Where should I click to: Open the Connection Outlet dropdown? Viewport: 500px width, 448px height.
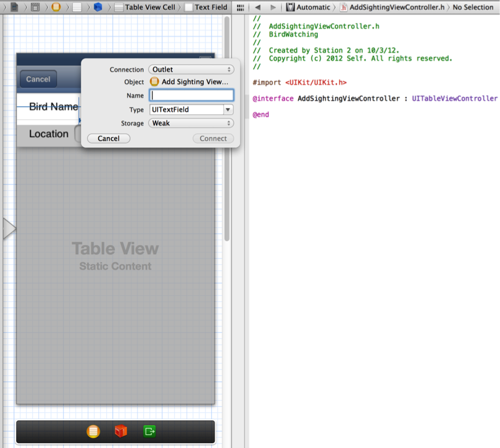click(191, 70)
